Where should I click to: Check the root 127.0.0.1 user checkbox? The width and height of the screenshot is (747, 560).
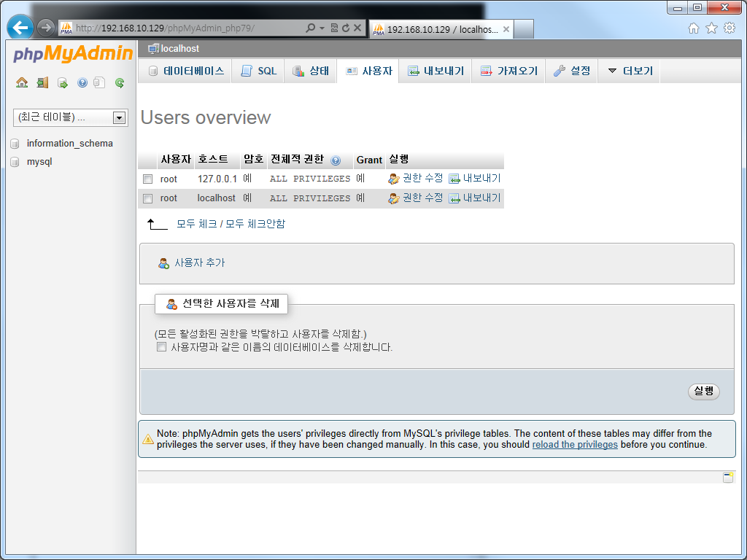147,179
